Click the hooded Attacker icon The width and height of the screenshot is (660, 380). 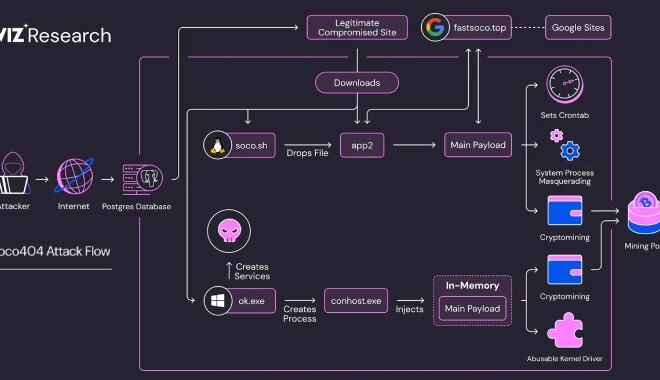(x=14, y=173)
